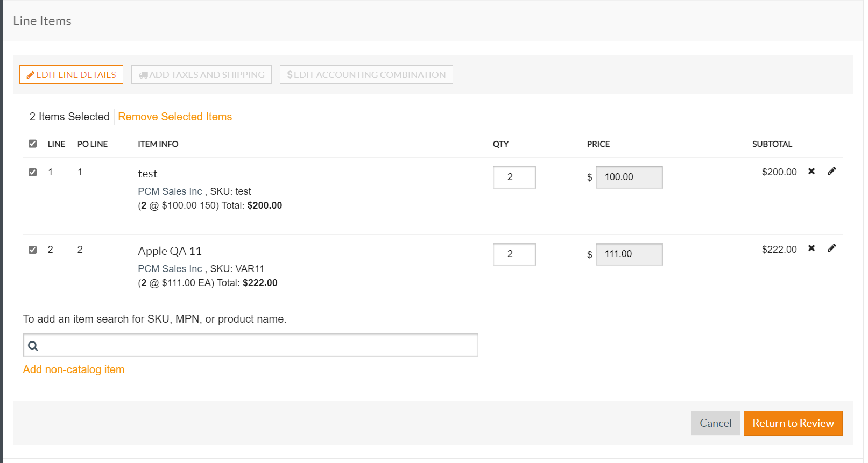Click the PO LINE column header

point(93,144)
